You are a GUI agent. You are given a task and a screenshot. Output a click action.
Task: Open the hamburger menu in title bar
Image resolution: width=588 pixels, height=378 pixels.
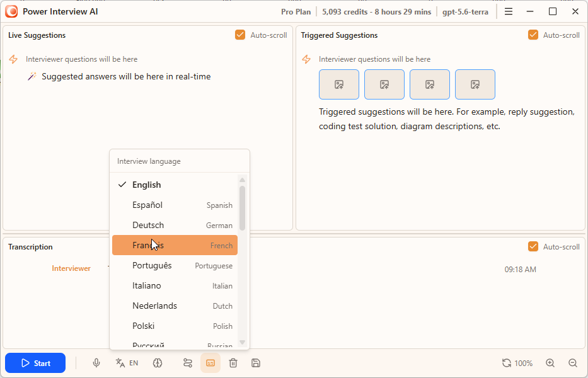[509, 11]
